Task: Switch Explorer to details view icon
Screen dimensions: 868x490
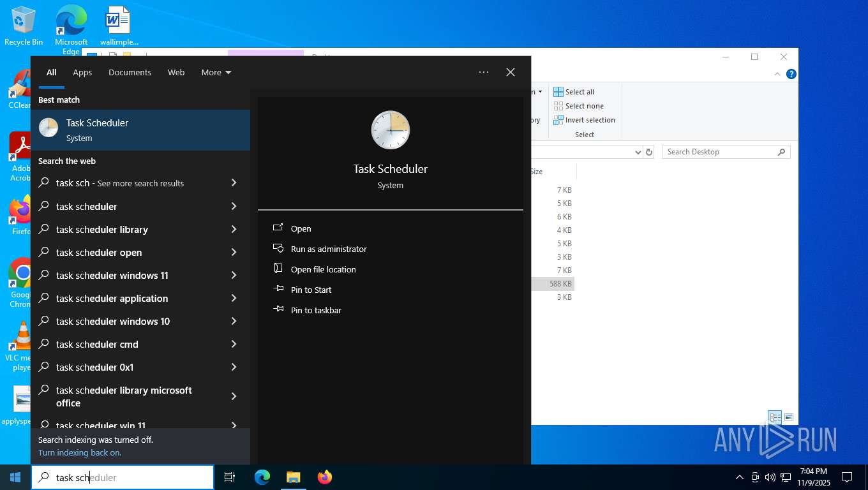Action: [775, 417]
